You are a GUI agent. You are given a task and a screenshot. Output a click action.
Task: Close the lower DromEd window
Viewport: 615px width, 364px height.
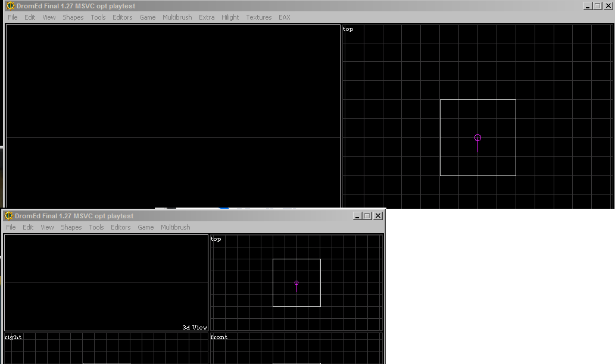pyautogui.click(x=378, y=216)
